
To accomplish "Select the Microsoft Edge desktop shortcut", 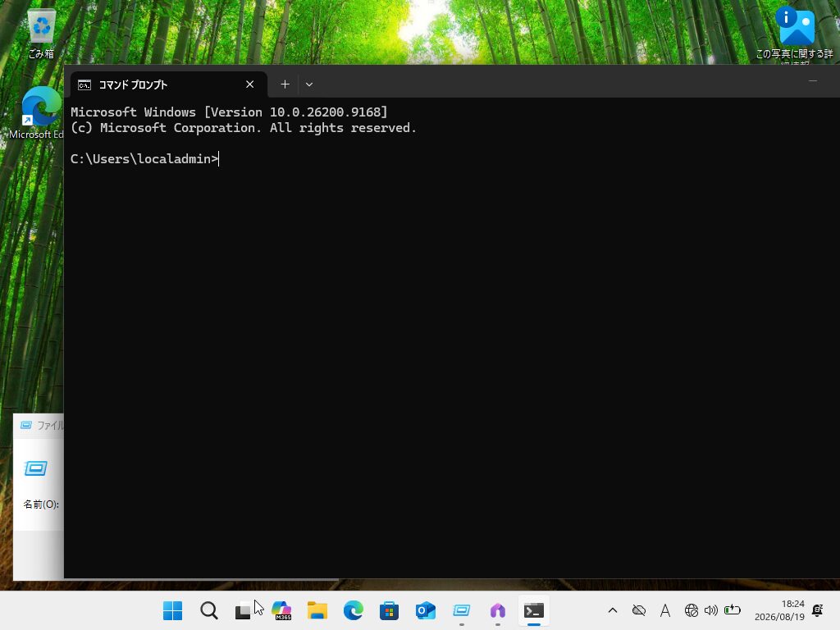I will 36,113.
